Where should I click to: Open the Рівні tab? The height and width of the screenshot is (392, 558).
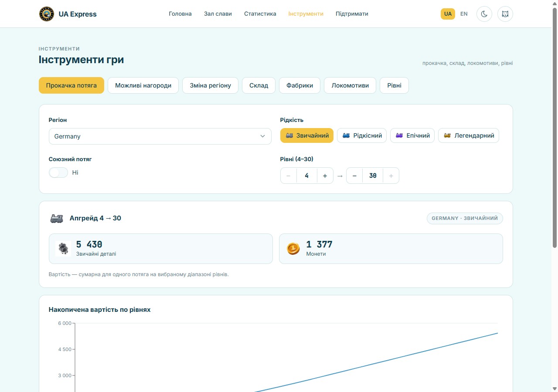[394, 85]
